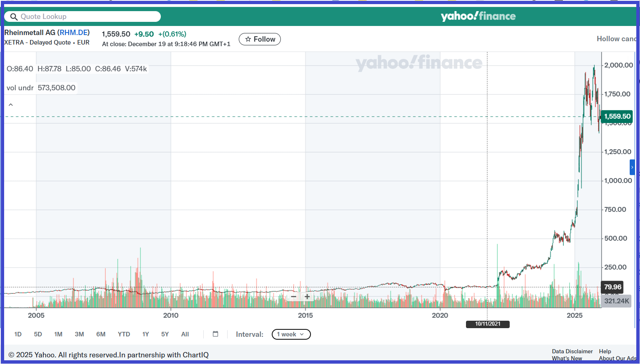Open the calendar date range picker
The width and height of the screenshot is (640, 364).
pyautogui.click(x=215, y=334)
